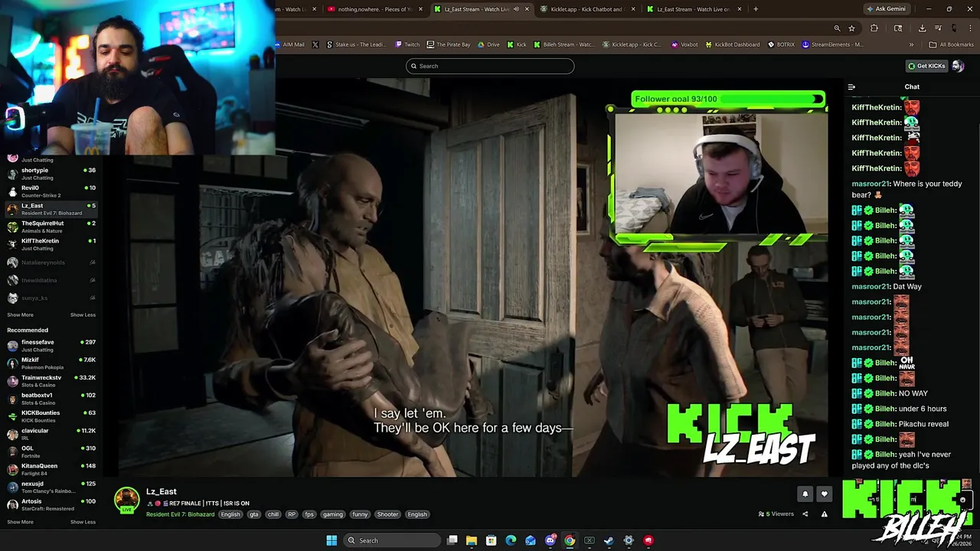Share the stream with share icon
Image resolution: width=980 pixels, height=551 pixels.
click(805, 514)
